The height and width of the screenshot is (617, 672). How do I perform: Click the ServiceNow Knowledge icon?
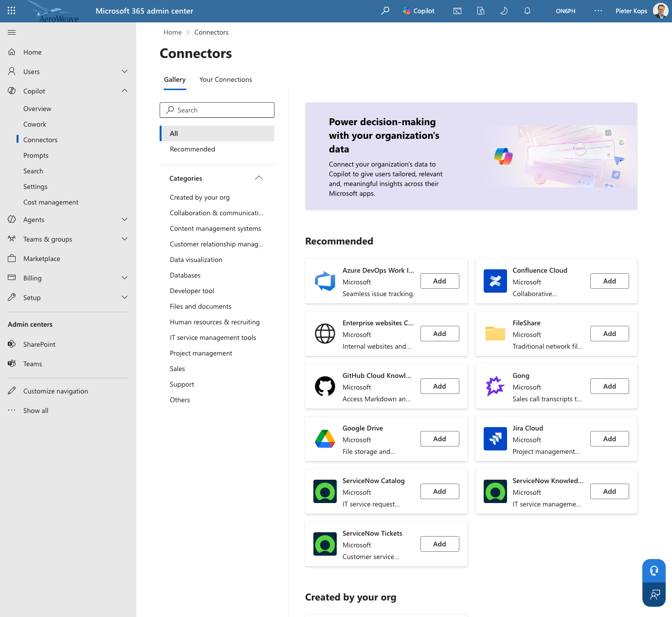[x=495, y=491]
